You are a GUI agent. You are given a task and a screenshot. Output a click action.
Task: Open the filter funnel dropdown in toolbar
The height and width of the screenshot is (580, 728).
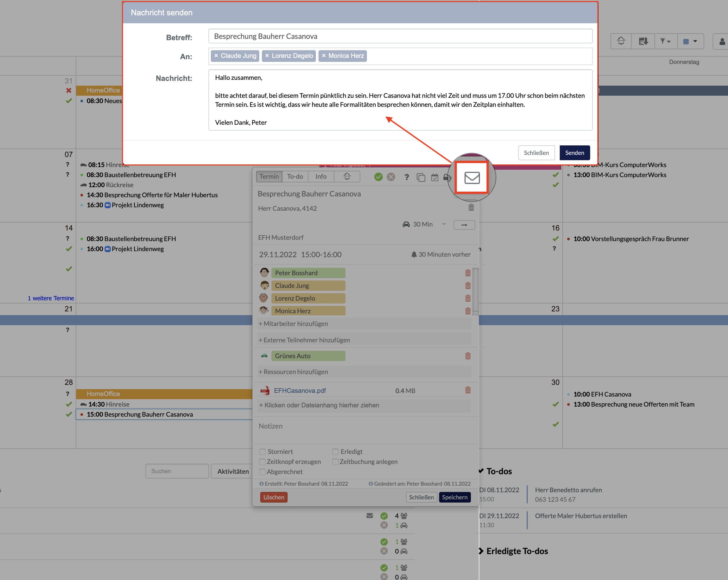click(x=665, y=41)
